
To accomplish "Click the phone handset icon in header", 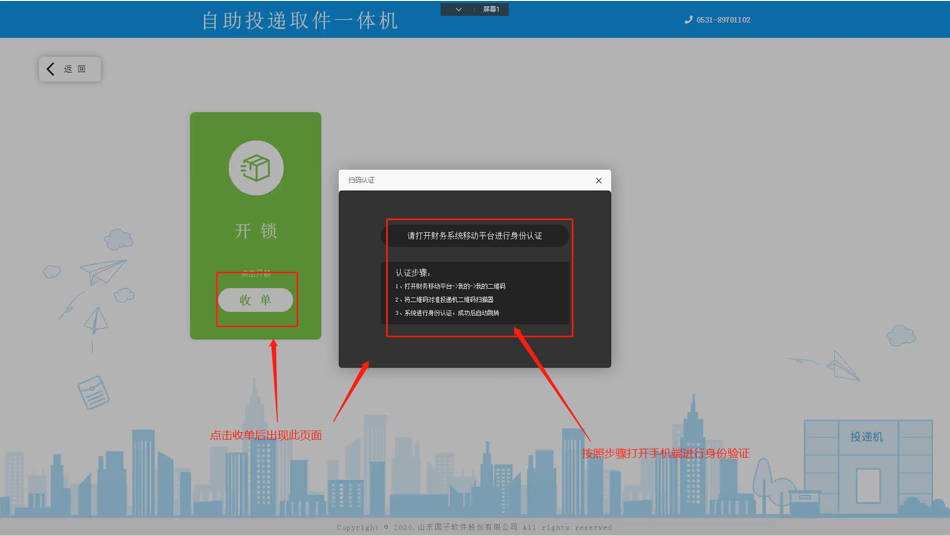I will pos(688,20).
